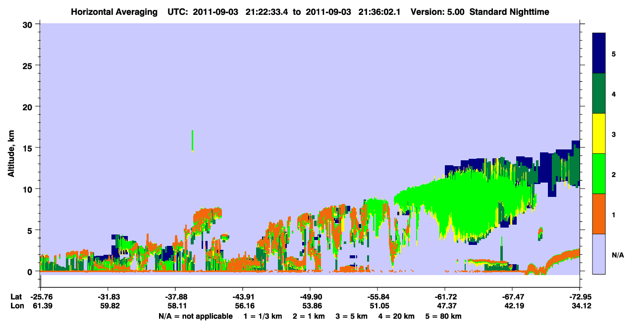Click the 'Lat' row label
Image resolution: width=644 pixels, height=330 pixels.
point(16,297)
